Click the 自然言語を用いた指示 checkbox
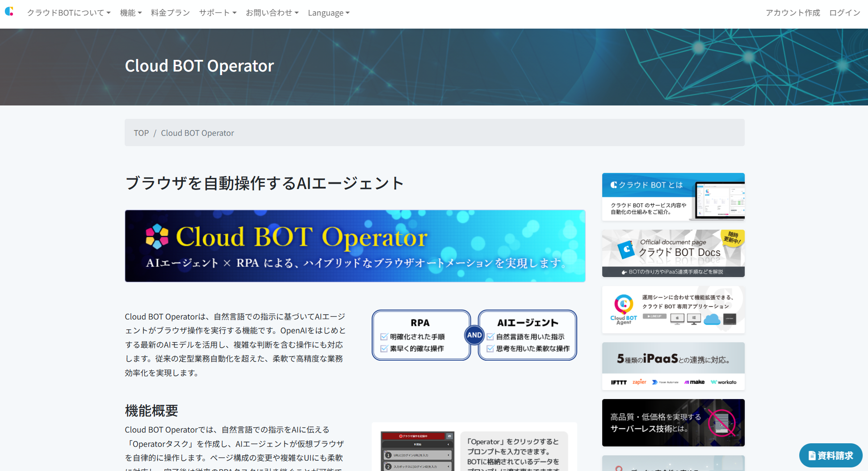The height and width of the screenshot is (471, 868). [x=490, y=336]
